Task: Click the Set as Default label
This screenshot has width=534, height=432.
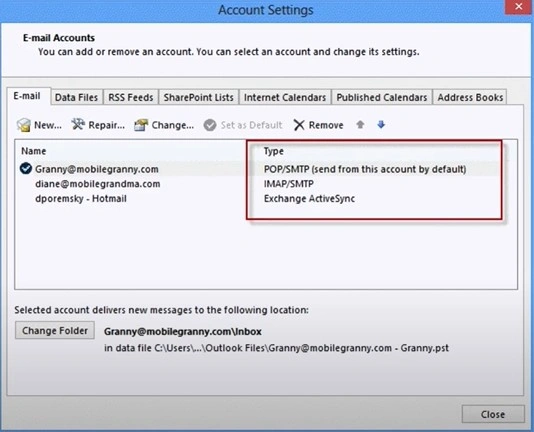Action: [251, 125]
